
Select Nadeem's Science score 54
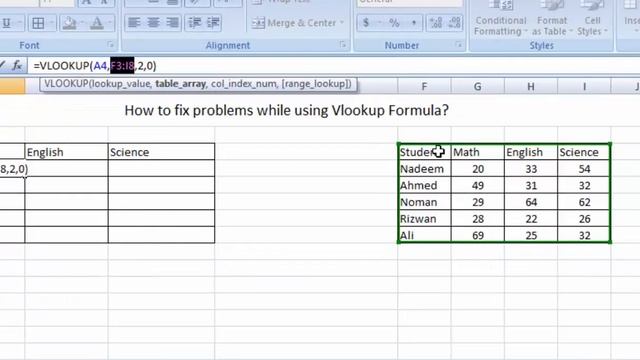point(584,169)
